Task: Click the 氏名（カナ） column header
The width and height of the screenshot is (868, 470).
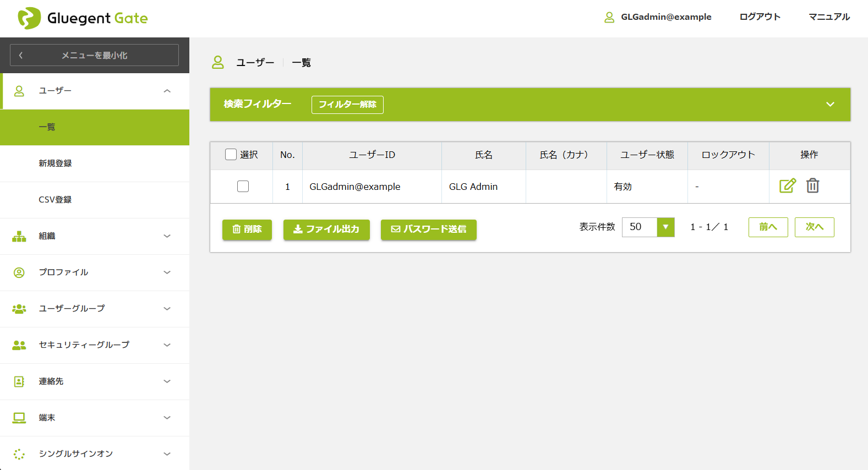Action: (566, 155)
